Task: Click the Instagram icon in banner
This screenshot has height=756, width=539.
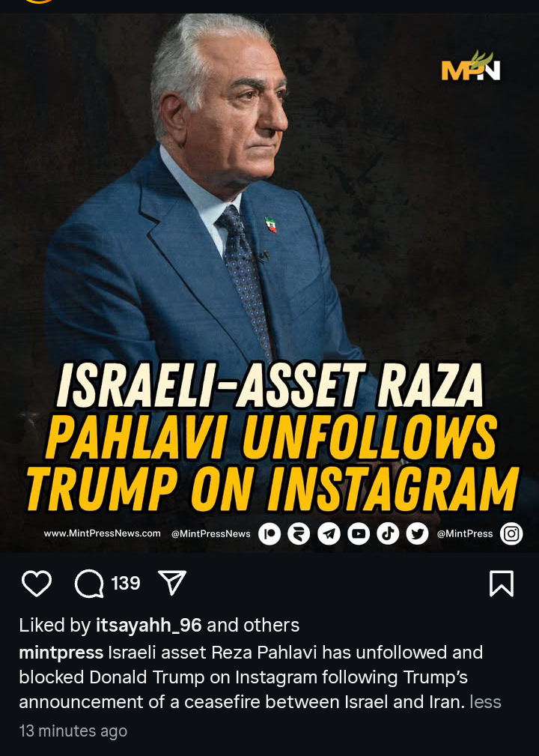Action: 511,534
